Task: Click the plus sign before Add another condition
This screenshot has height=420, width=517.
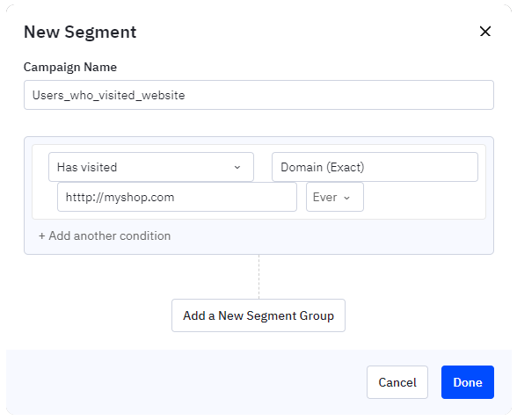Action: 42,235
